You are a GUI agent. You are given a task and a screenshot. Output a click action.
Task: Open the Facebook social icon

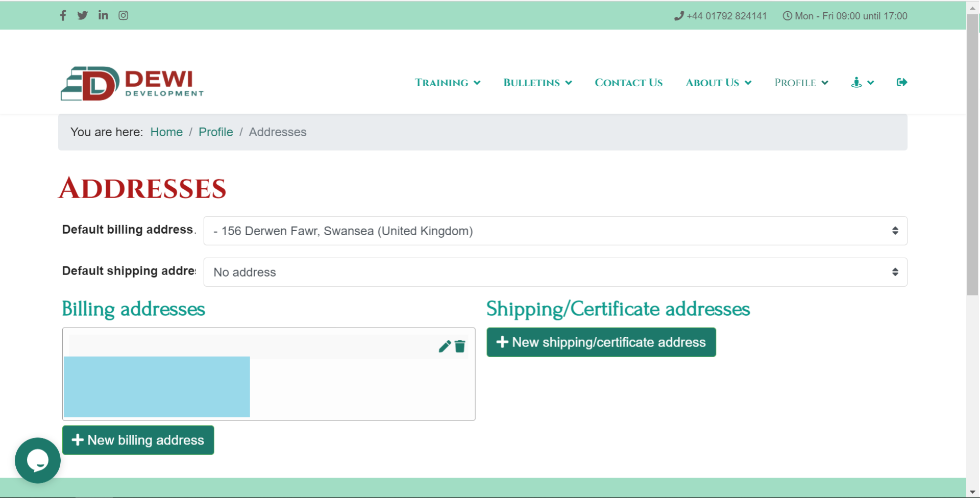(63, 15)
